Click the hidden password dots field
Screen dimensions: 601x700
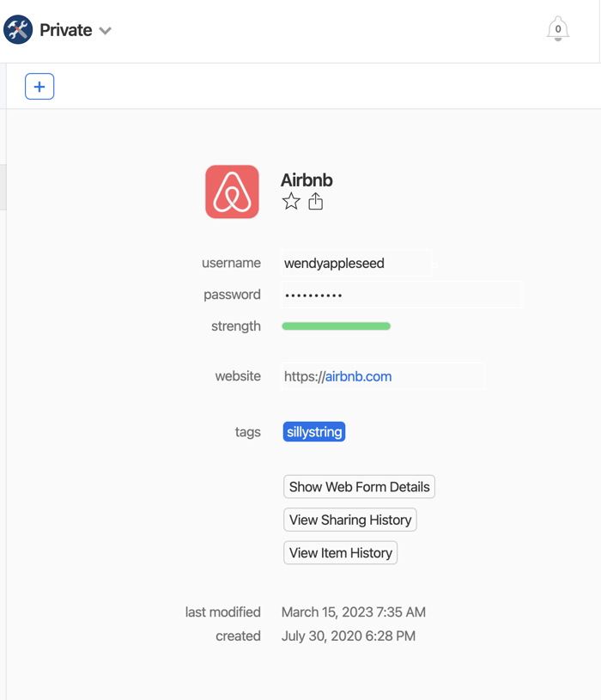[x=402, y=295]
